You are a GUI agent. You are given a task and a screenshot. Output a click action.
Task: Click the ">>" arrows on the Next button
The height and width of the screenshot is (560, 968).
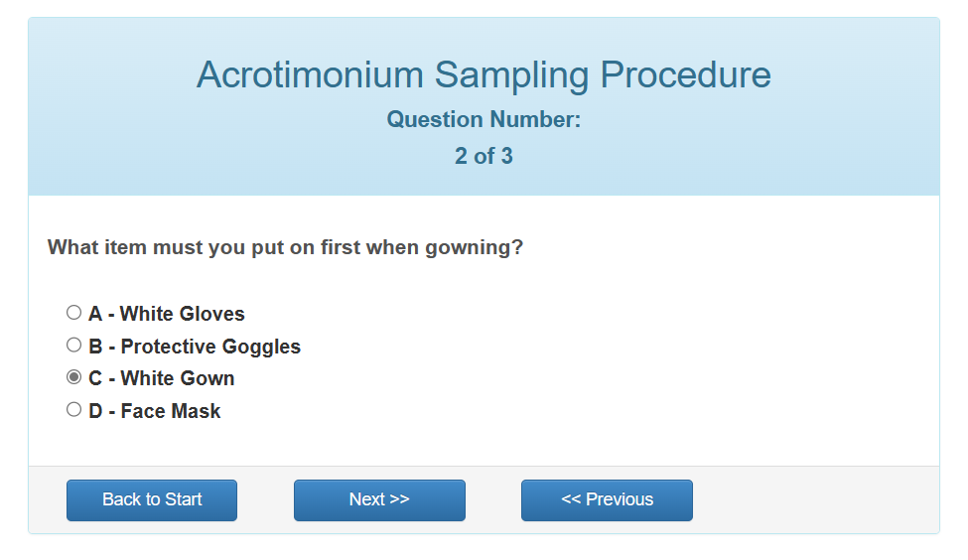(x=399, y=500)
